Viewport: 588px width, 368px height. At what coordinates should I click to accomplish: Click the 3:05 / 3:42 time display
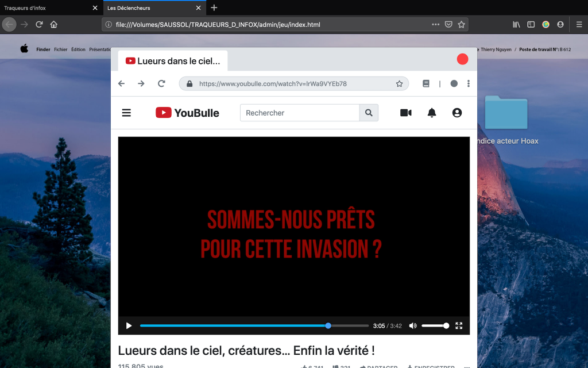tap(387, 325)
